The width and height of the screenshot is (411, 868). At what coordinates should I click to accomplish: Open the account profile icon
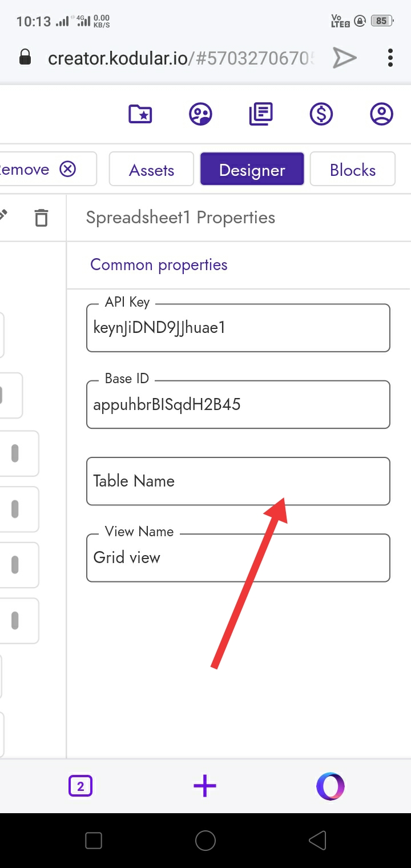click(382, 114)
